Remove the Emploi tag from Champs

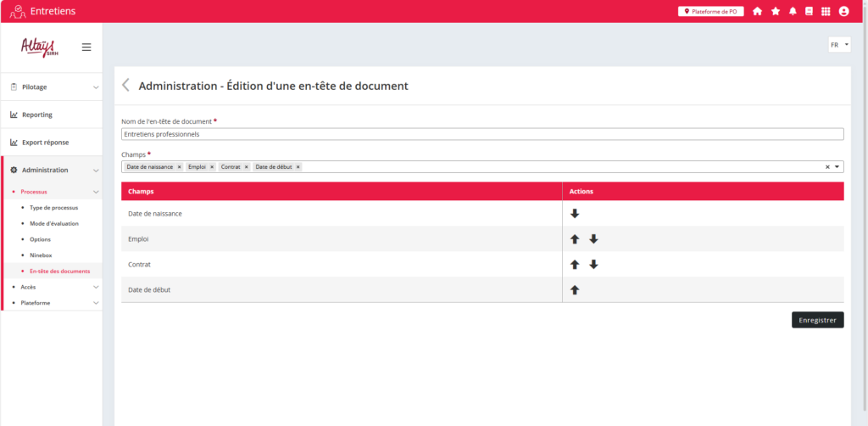click(212, 167)
